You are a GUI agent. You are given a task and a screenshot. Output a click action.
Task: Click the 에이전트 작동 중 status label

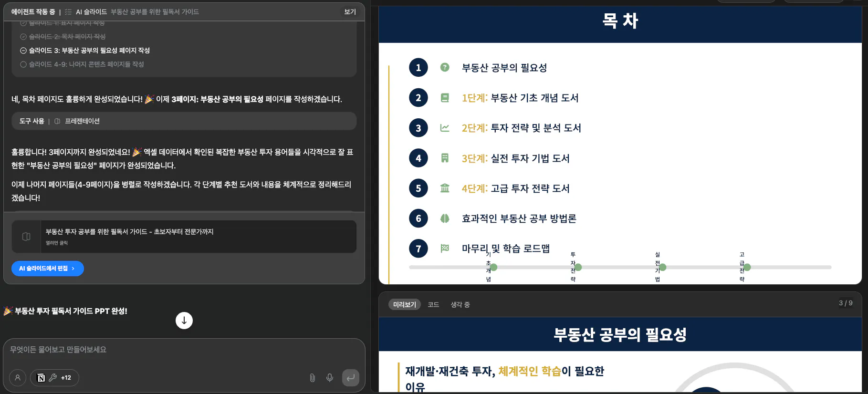click(x=33, y=12)
